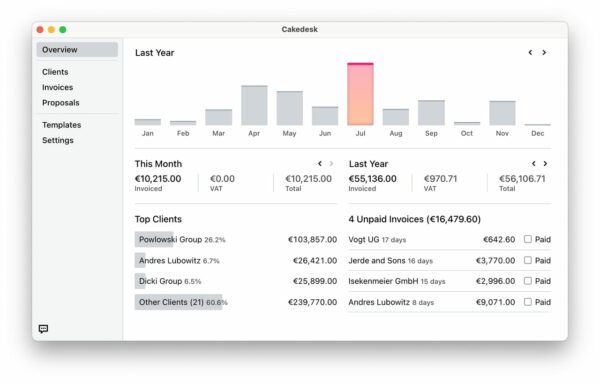Mark Vogt UG invoice as Paid
Viewport: 600px width, 383px height.
[528, 239]
